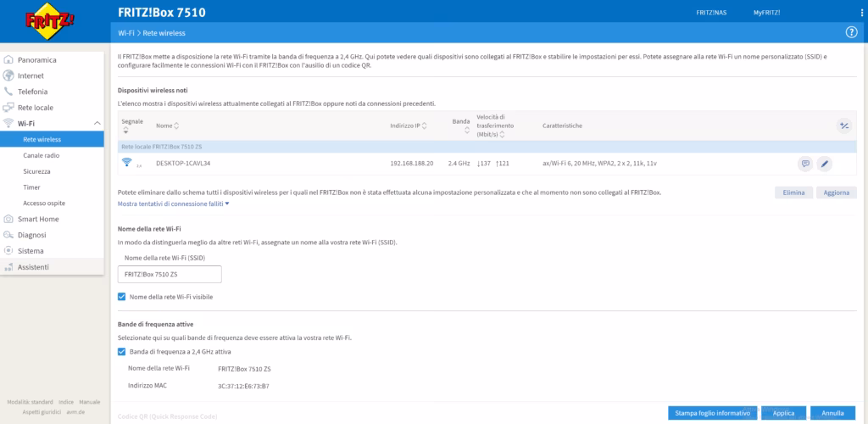868x424 pixels.
Task: Click the comment icon for DESKTOP-1CAVL34
Action: 805,164
